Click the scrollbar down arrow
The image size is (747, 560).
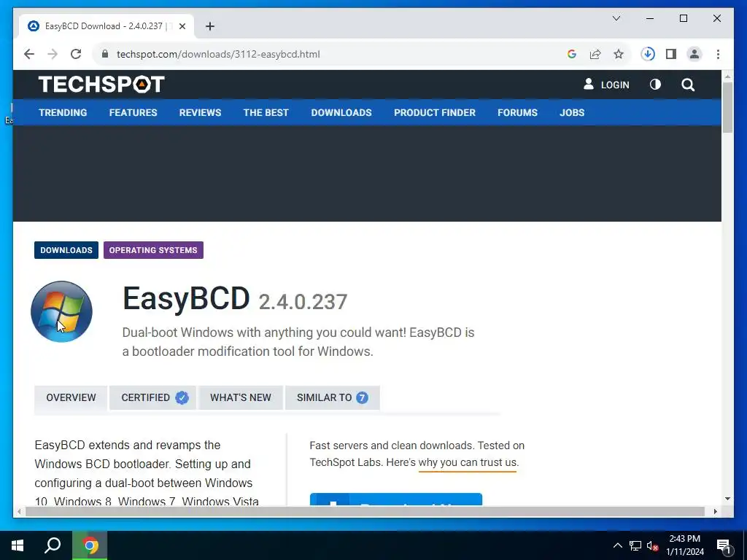point(727,499)
